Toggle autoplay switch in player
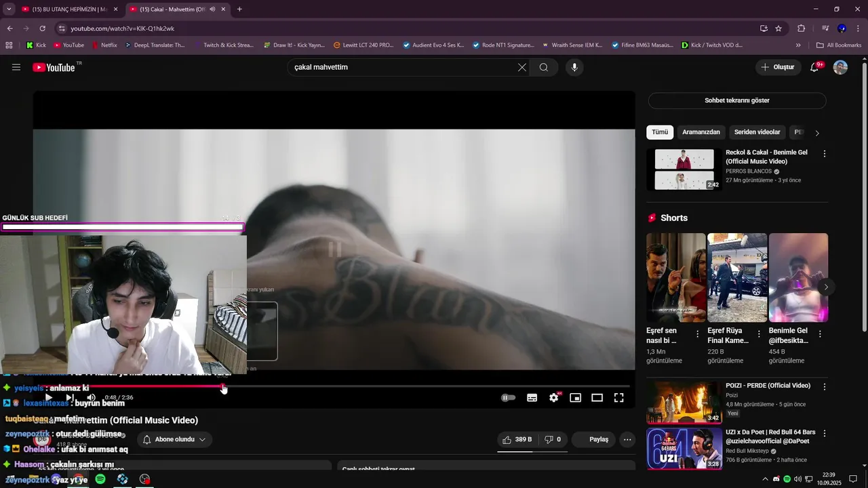868x488 pixels. [x=508, y=398]
